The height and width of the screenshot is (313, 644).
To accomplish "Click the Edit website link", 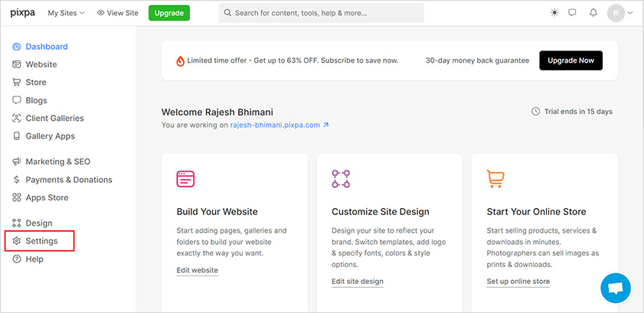I will point(197,270).
